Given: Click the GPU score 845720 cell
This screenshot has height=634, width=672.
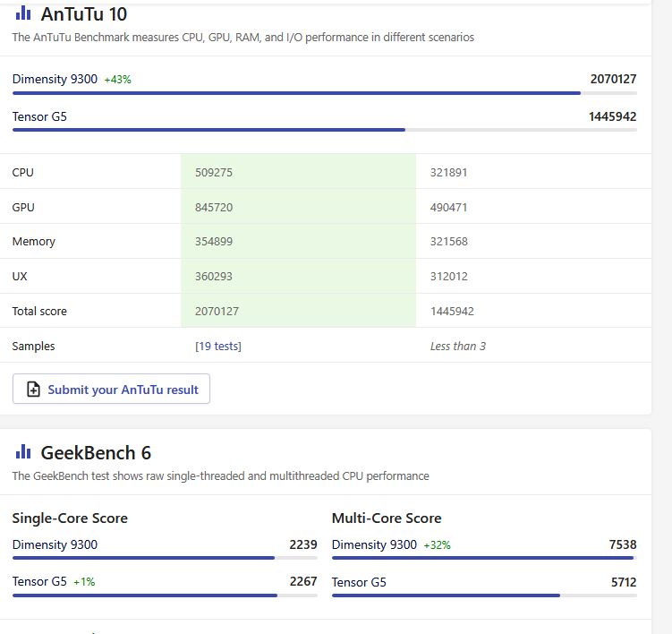Looking at the screenshot, I should [x=214, y=207].
